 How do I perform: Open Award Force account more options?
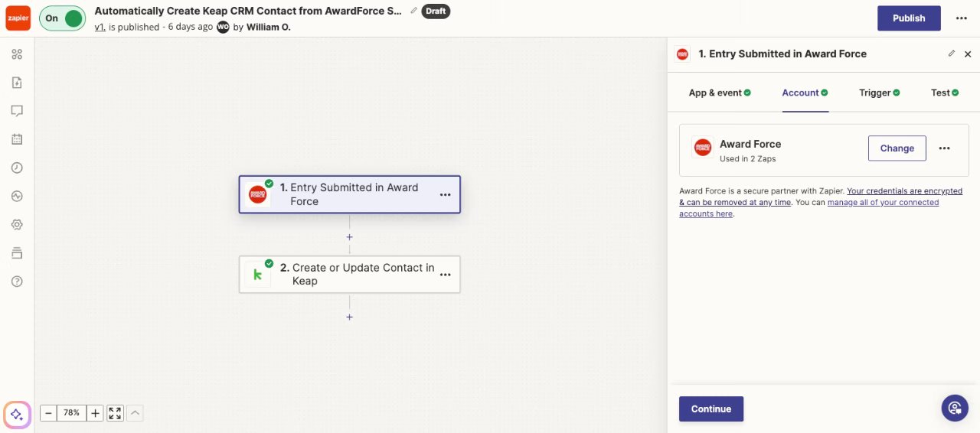point(944,148)
